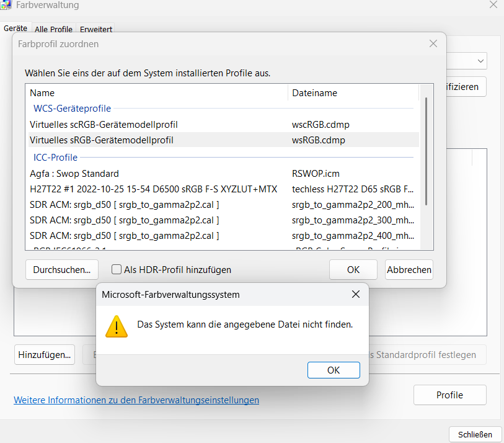
Task: Click the Hinzufügen... button
Action: 45,355
